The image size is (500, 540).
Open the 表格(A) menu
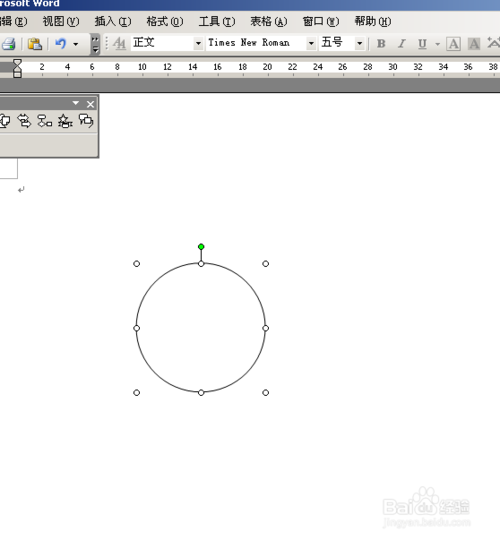(269, 21)
